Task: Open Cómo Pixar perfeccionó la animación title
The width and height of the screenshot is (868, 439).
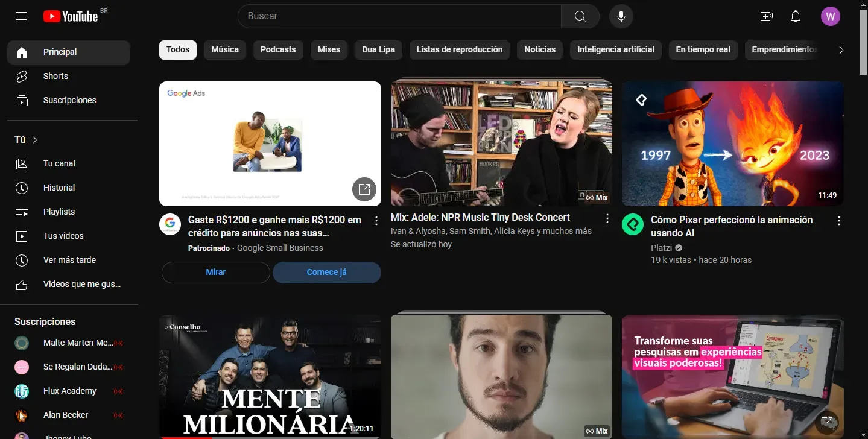Action: (732, 226)
